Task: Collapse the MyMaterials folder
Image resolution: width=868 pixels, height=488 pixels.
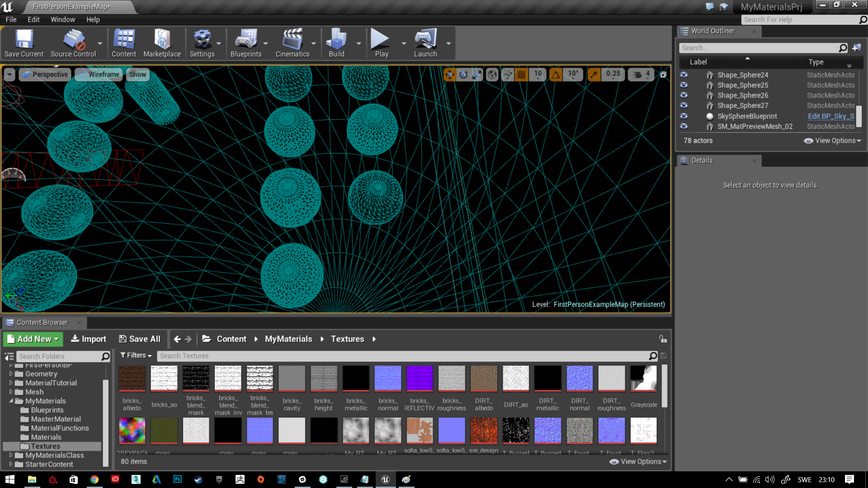Action: [x=11, y=401]
